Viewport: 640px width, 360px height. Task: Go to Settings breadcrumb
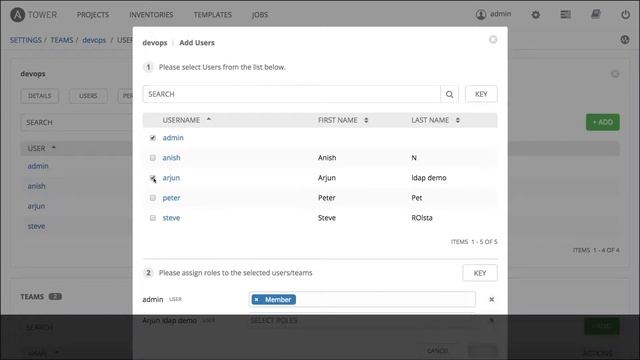pos(26,40)
